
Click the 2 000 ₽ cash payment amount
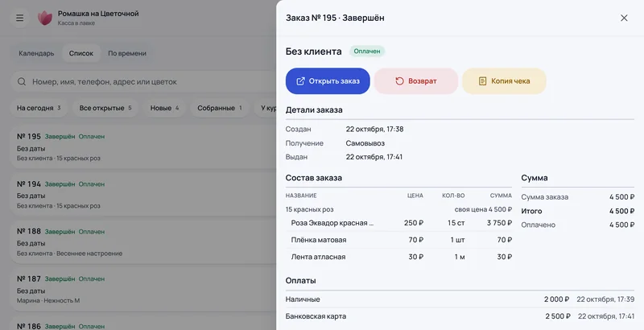(556, 299)
